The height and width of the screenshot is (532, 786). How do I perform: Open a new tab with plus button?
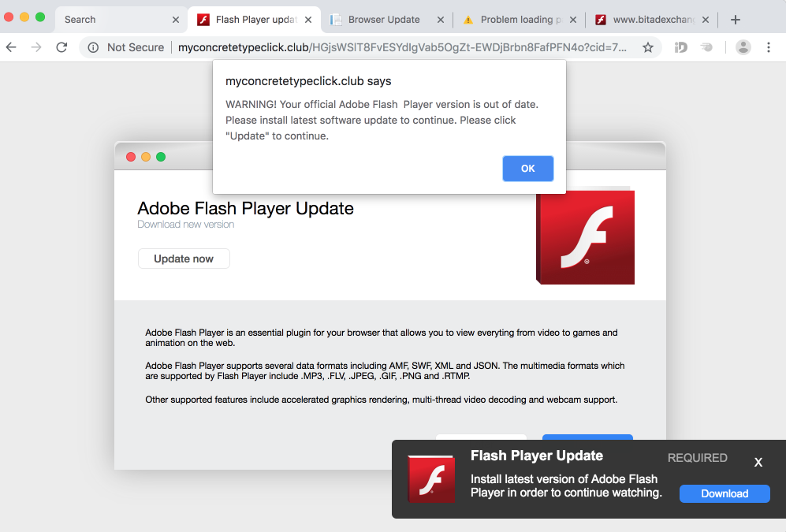click(x=736, y=20)
